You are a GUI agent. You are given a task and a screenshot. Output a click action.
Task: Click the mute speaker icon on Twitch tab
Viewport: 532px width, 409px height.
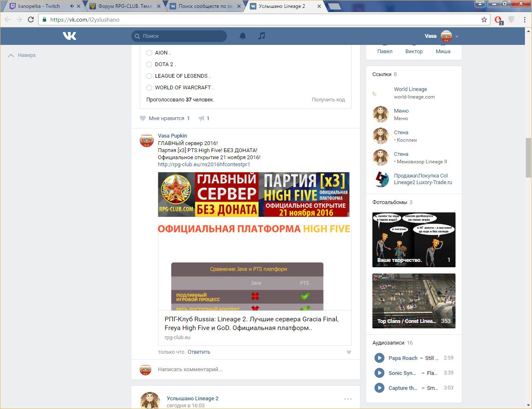click(x=72, y=6)
